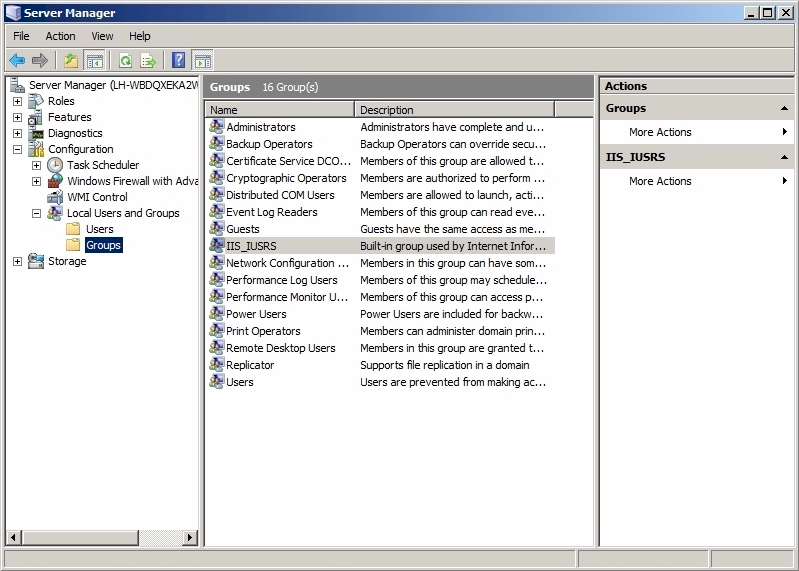799x571 pixels.
Task: Expand the Windows Firewall node
Action: [36, 181]
